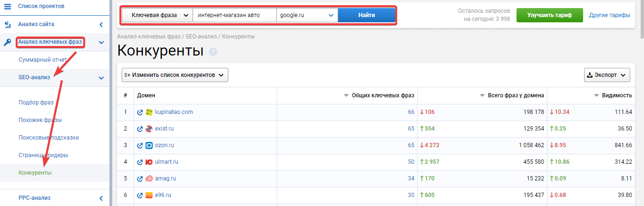Open Подбор фраз in the sidebar
This screenshot has height=206, width=644.
[x=36, y=102]
